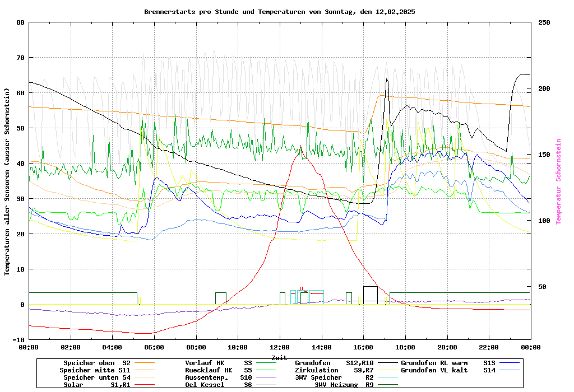The height and width of the screenshot is (392, 574).
Task: Click the '3WV Heizung R9' legend label
Action: pos(344,385)
